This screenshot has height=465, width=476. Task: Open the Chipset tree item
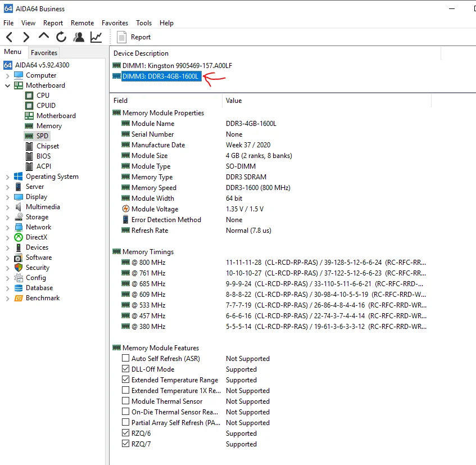pos(48,146)
